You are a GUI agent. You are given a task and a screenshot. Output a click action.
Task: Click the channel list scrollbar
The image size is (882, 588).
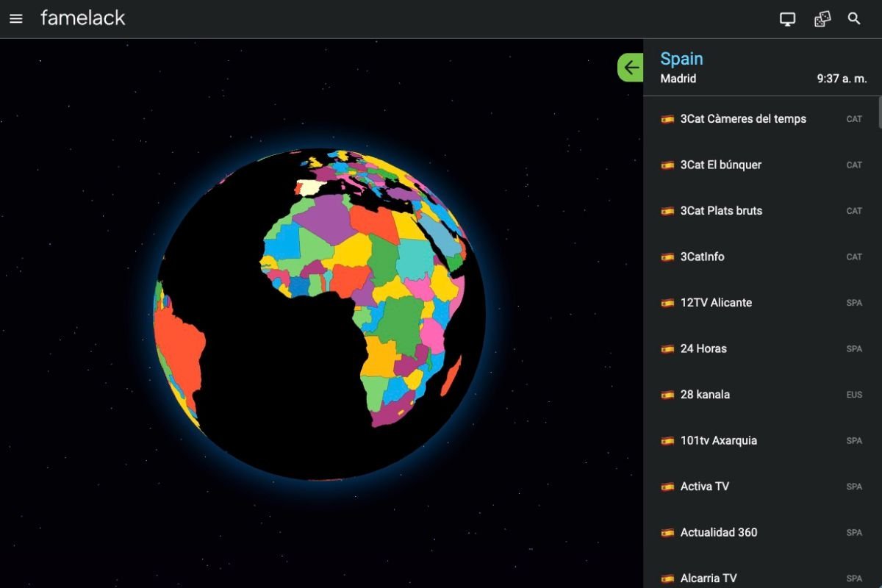pos(879,112)
